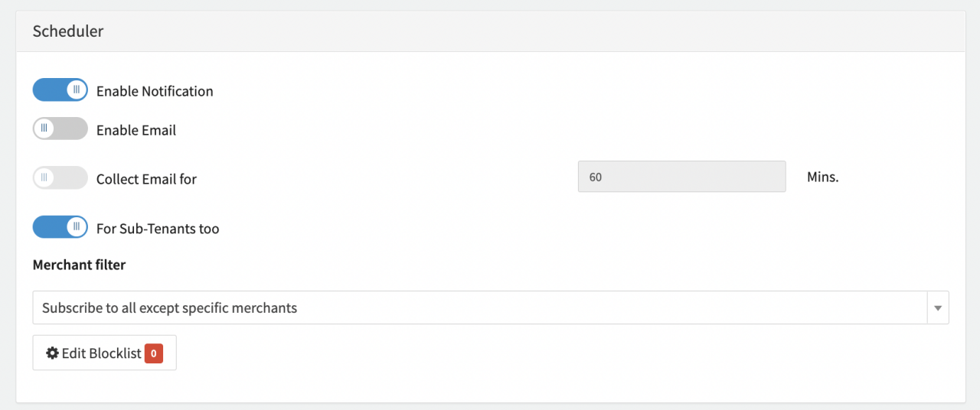The width and height of the screenshot is (980, 410).
Task: Click the Merchant filter heading
Action: [x=79, y=265]
